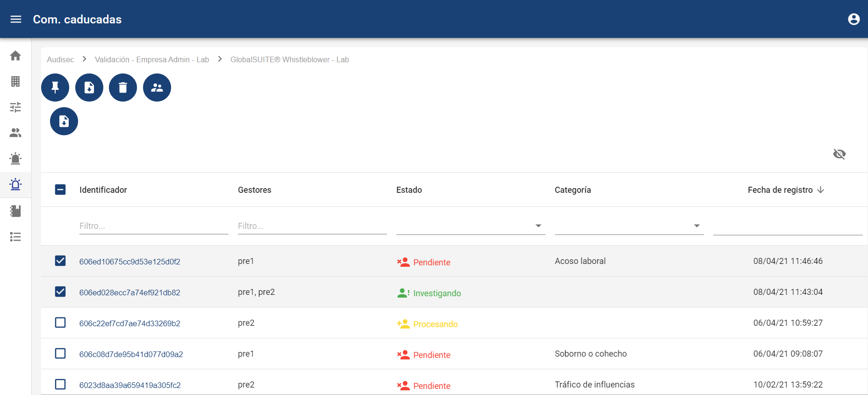Open the assign managers people button

(157, 88)
